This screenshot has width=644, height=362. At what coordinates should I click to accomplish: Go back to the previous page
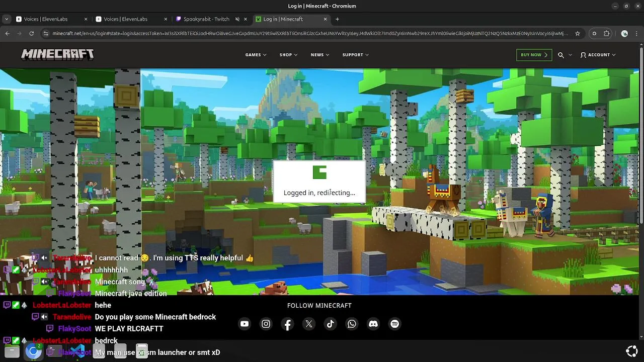(7, 33)
